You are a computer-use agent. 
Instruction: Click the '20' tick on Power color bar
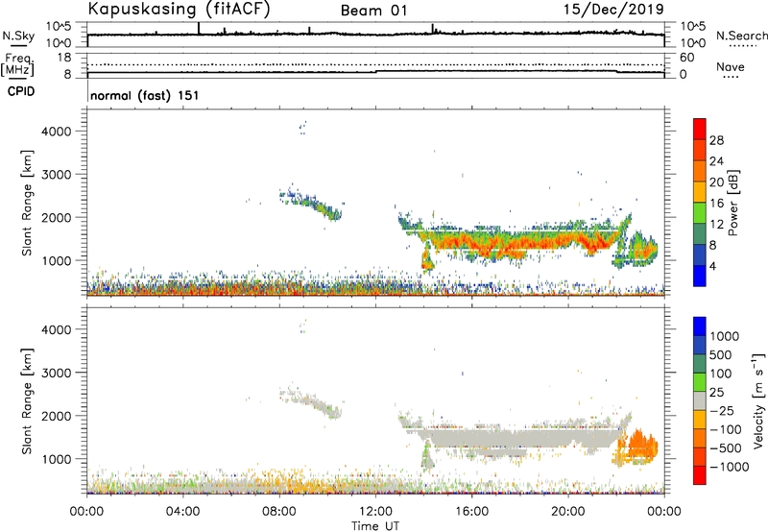(x=716, y=182)
